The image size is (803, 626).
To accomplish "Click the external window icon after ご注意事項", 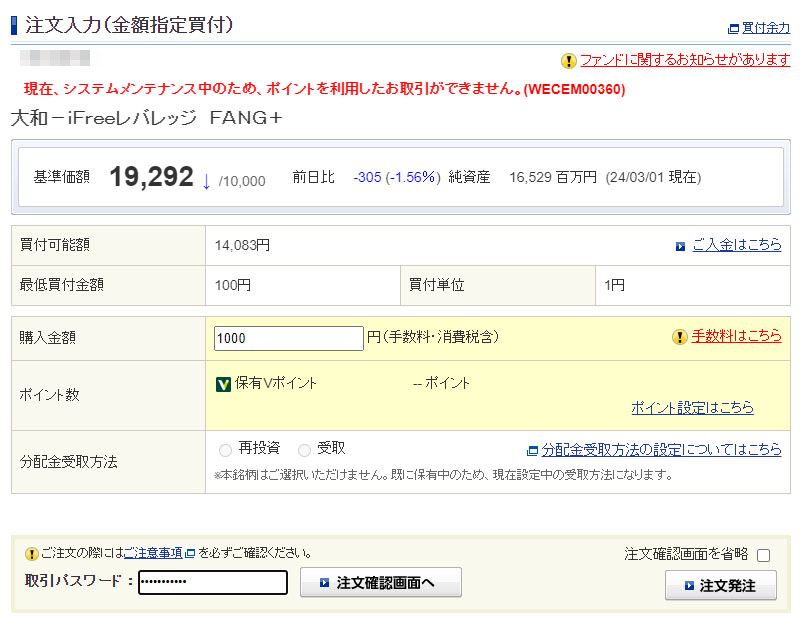I will pos(190,553).
